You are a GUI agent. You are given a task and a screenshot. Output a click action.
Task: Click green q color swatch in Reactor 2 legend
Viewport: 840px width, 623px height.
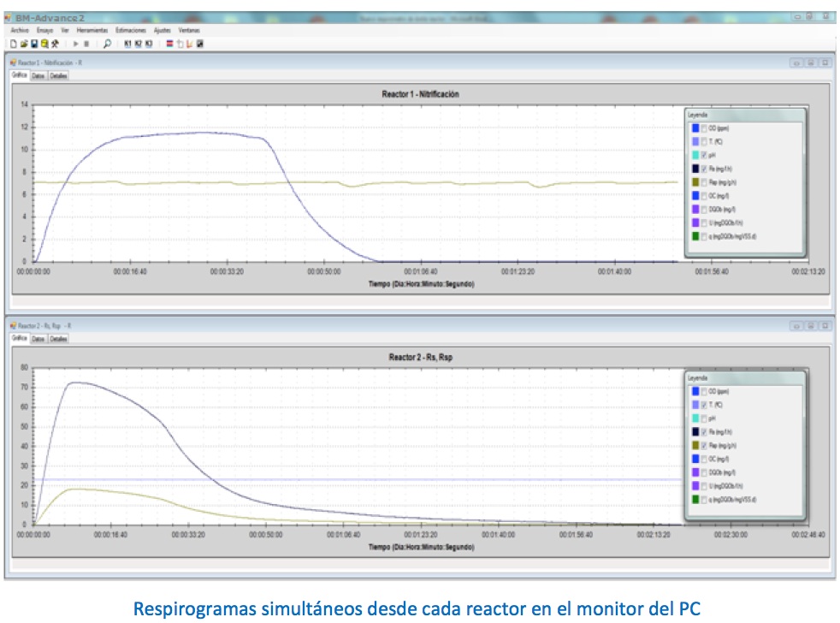tap(695, 500)
